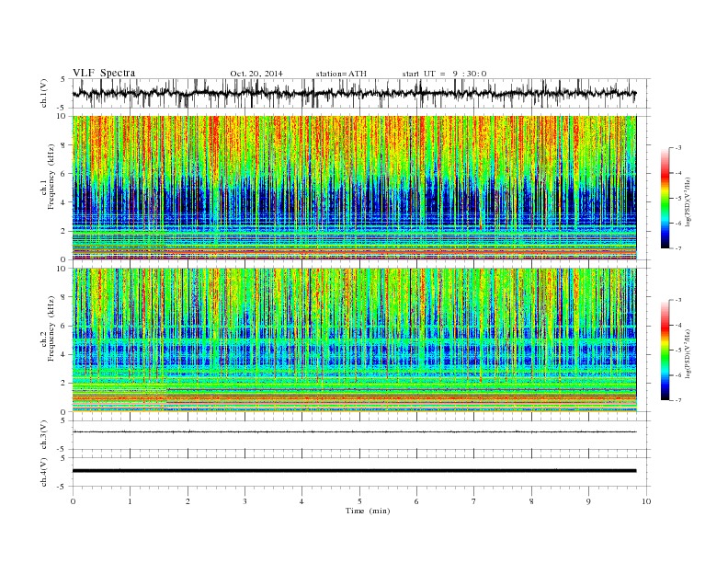Click the thick ch.4 voltage trace
Viewport: 728px width, 563px height.
coord(354,471)
